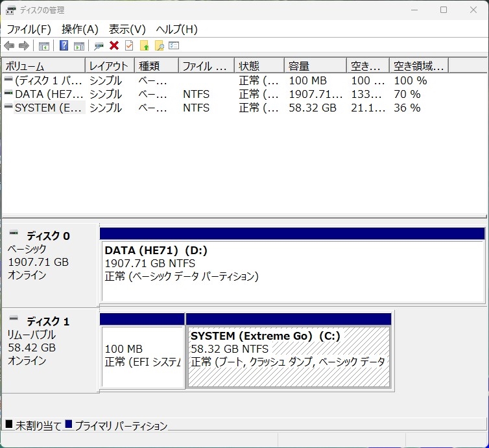Click the blue プライマリ パーティション legend swatch
The height and width of the screenshot is (448, 489).
[x=69, y=424]
